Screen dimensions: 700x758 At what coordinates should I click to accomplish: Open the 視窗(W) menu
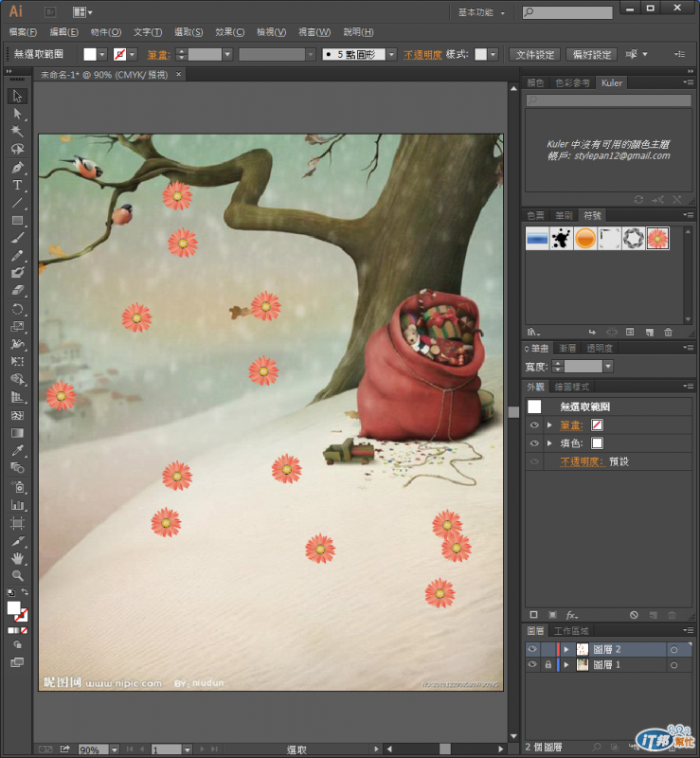point(314,32)
